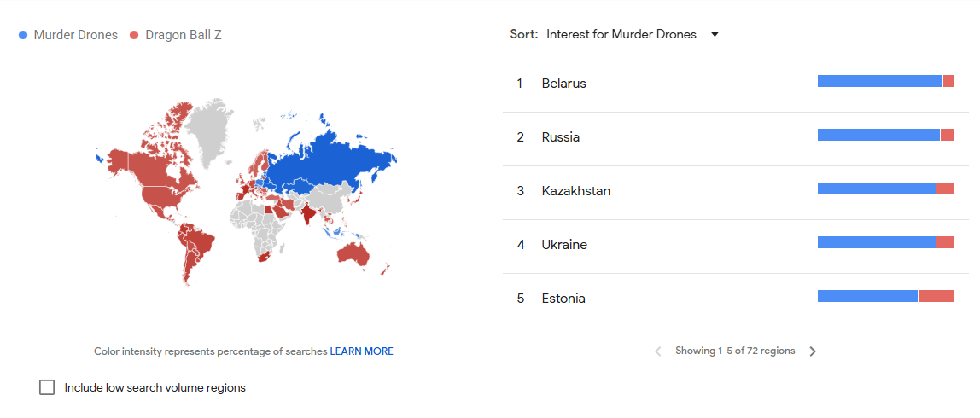Screen dimensions: 980x418
Task: Open the Kazakhstan region entry
Action: [575, 191]
